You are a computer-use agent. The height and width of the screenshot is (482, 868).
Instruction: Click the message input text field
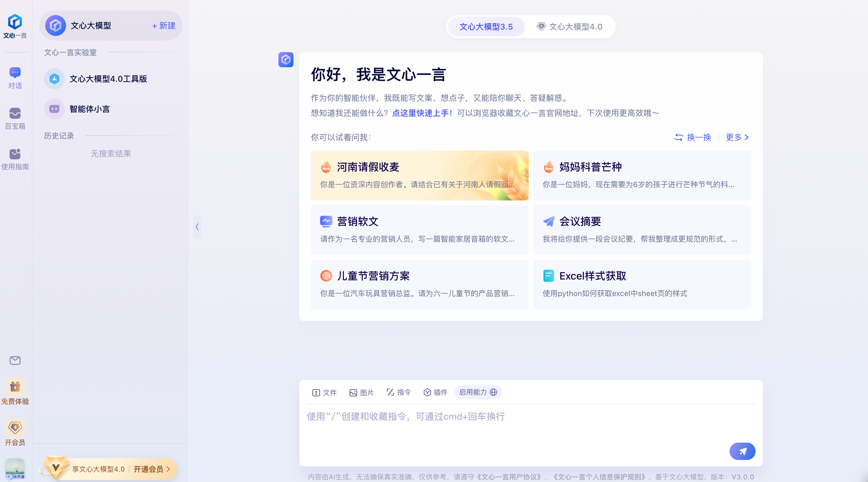coord(506,424)
